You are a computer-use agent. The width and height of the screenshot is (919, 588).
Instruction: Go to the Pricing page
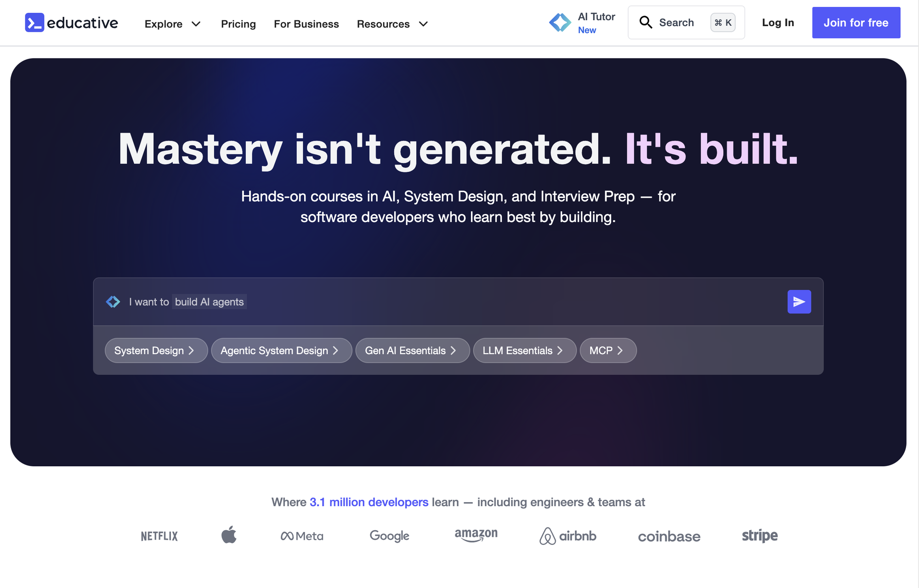click(238, 24)
